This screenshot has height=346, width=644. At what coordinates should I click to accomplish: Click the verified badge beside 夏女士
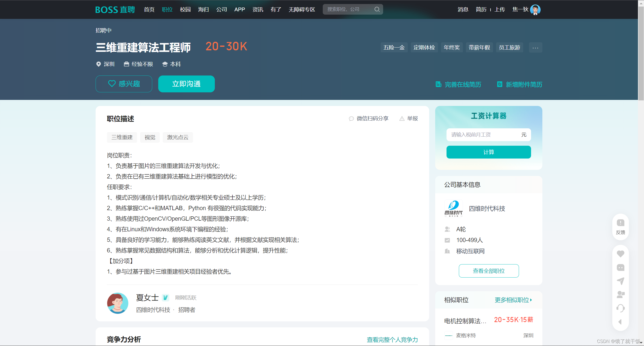[166, 298]
